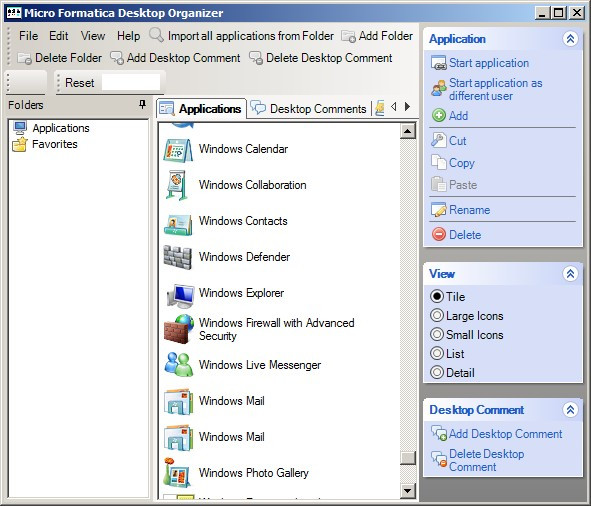
Task: Select the Windows Firewall with Advanced Security label
Action: (x=276, y=329)
